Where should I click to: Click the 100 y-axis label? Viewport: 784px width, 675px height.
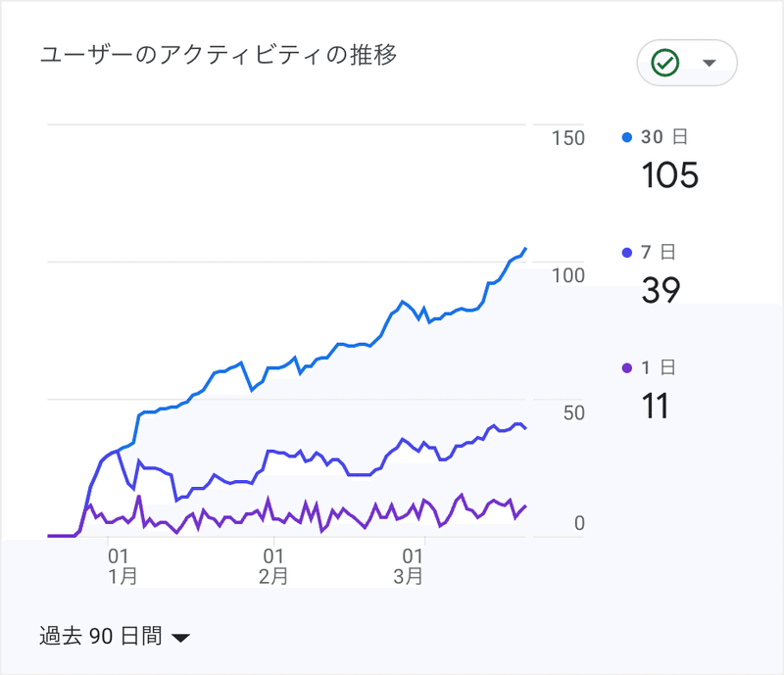point(567,275)
